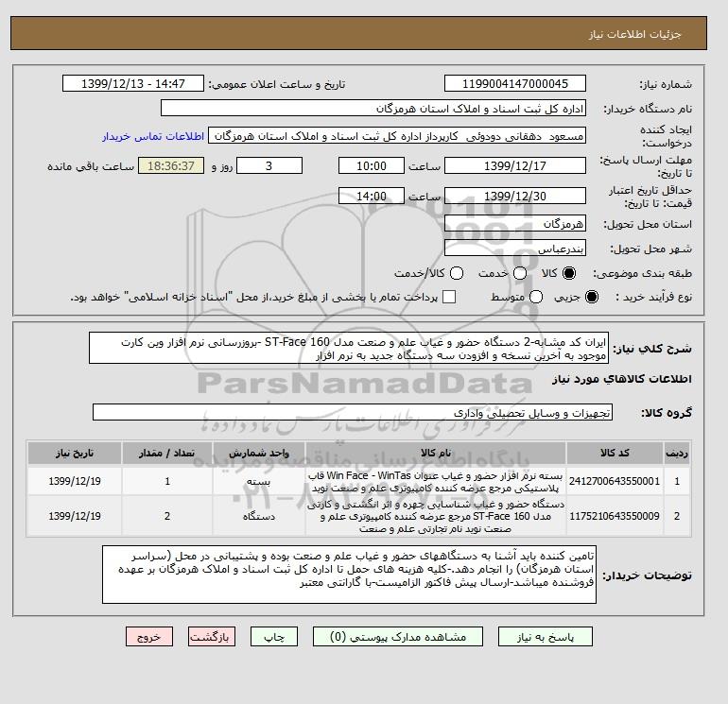Click the buyer organization name field

tap(373, 108)
